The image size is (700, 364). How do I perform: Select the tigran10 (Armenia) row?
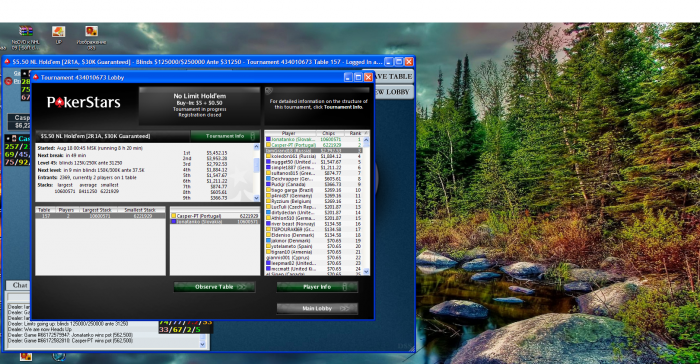(x=313, y=252)
